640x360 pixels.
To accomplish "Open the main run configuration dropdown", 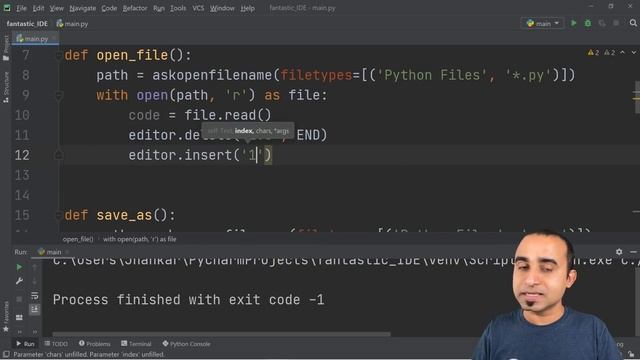I will click(542, 23).
